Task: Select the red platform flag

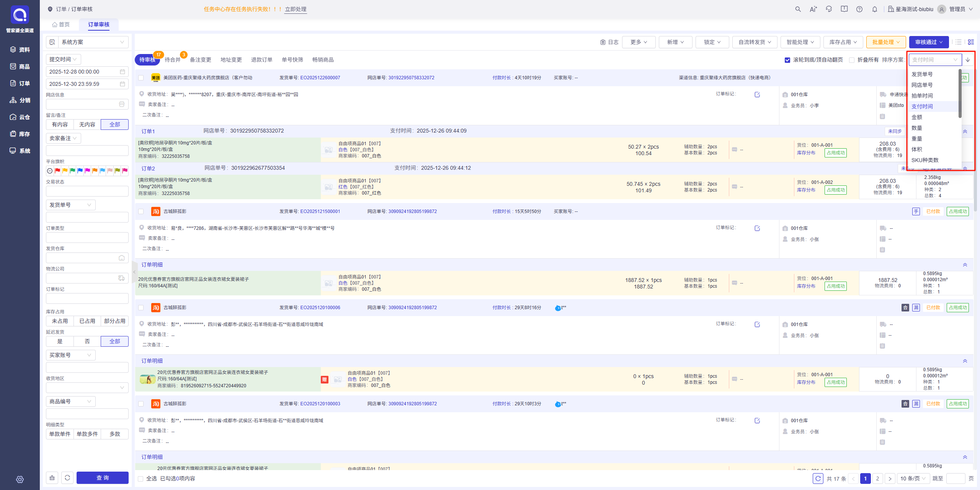Action: [x=57, y=171]
